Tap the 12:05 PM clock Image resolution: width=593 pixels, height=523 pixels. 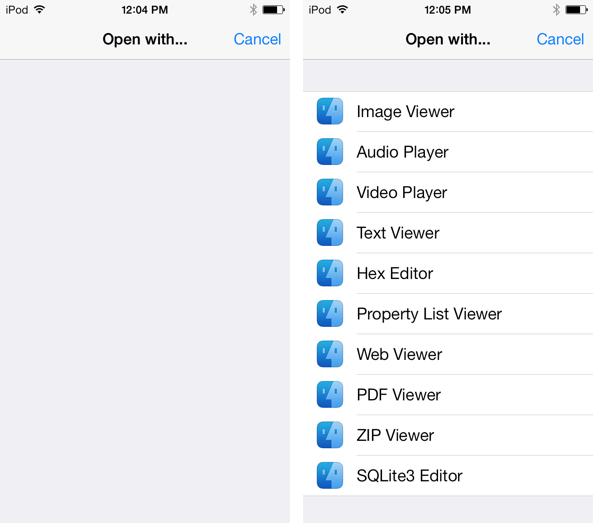[447, 9]
